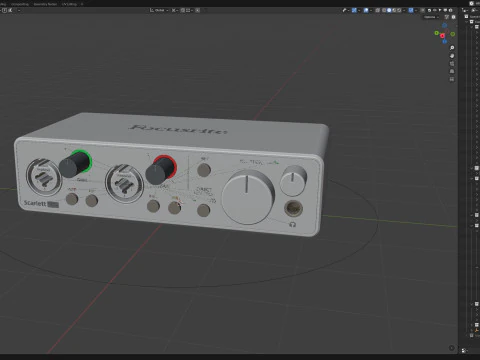
Task: Open the outliner editor type dropdown
Action: click(x=465, y=10)
